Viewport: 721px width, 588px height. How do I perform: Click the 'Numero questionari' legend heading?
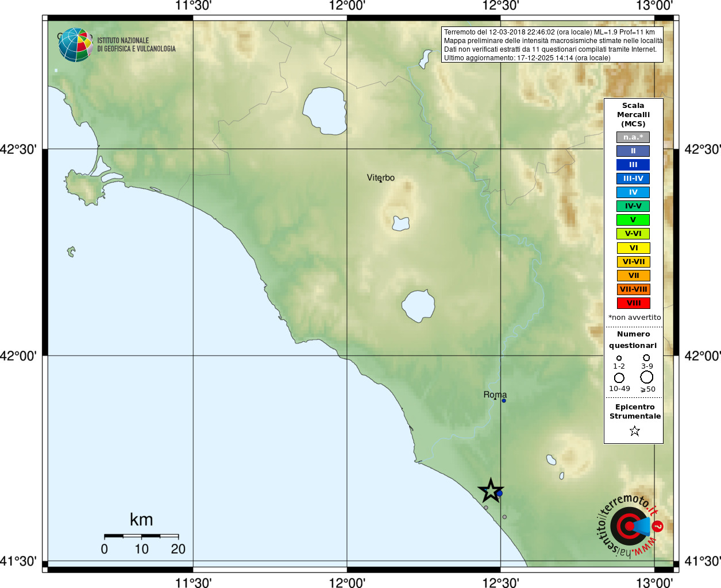pos(633,339)
